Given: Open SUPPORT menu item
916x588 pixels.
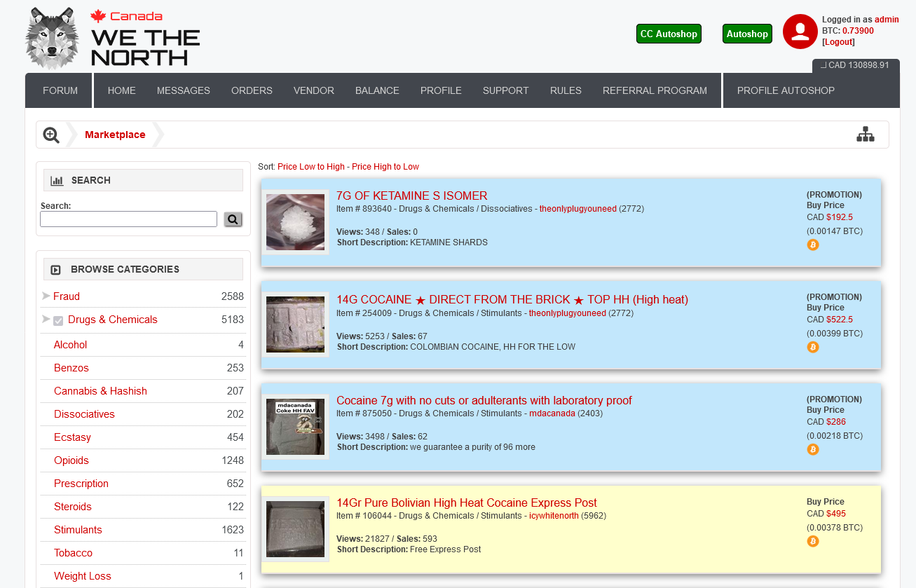Looking at the screenshot, I should point(506,90).
